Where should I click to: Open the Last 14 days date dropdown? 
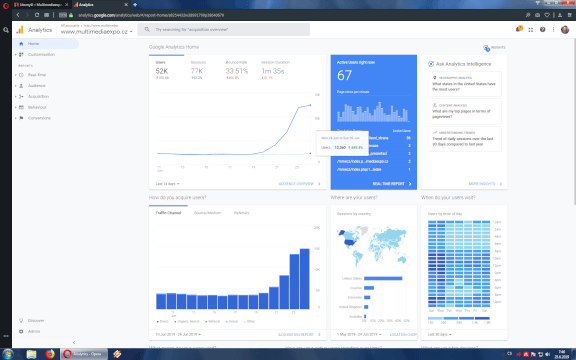click(x=168, y=184)
